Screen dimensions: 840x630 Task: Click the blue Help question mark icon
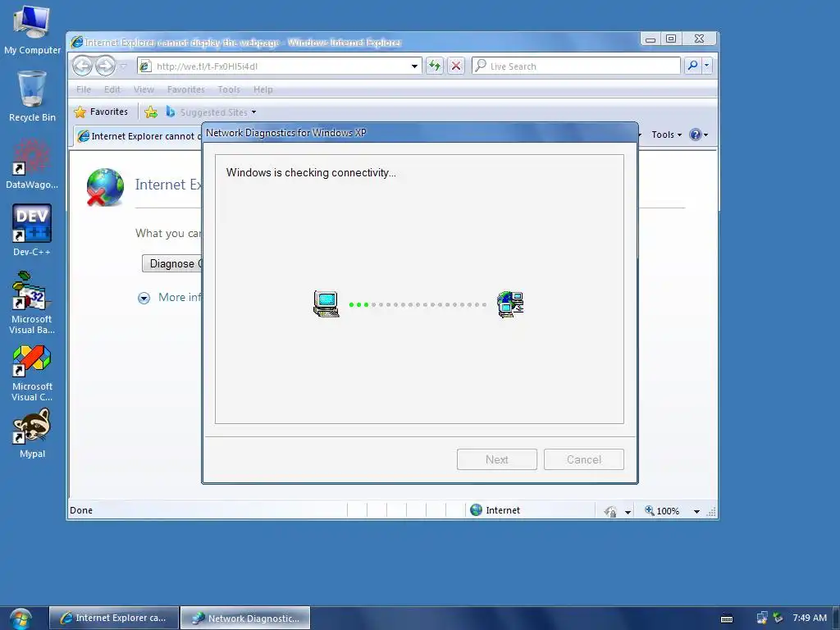695,135
